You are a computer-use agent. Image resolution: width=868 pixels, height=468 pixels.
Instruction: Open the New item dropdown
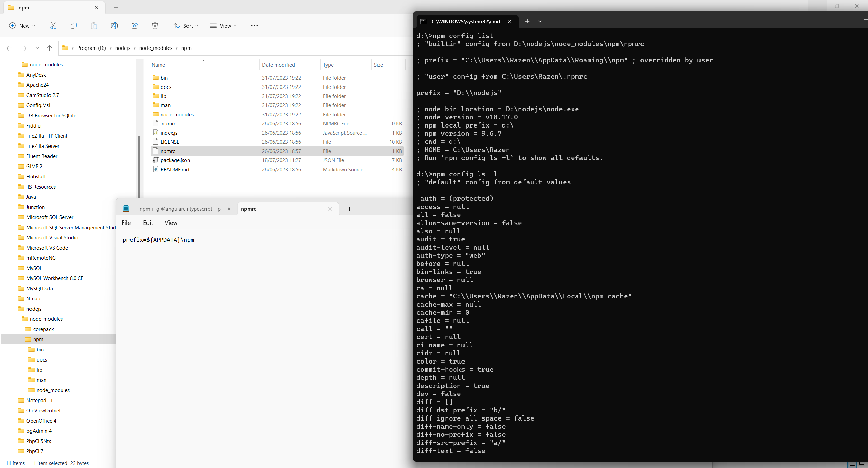(22, 26)
